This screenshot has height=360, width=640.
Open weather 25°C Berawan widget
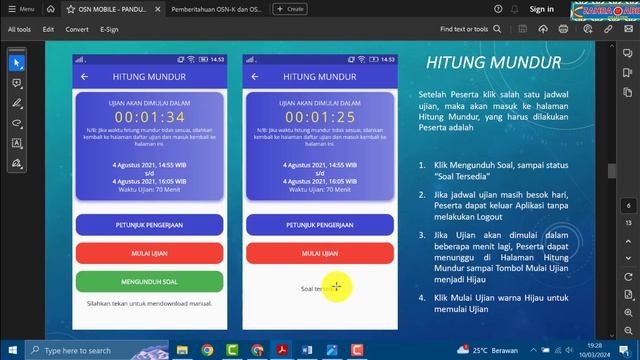pyautogui.click(x=488, y=350)
